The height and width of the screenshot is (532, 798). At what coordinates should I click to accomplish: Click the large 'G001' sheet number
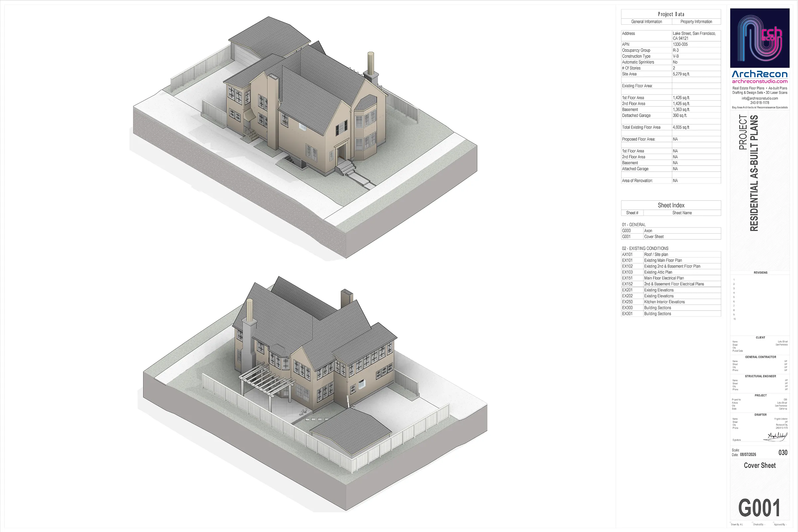tap(759, 508)
